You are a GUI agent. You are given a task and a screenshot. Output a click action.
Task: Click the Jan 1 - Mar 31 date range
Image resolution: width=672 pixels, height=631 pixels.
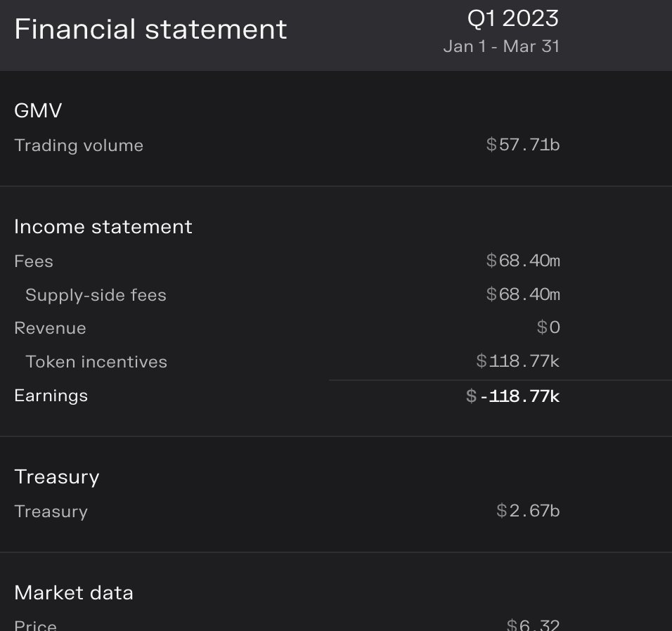point(501,46)
